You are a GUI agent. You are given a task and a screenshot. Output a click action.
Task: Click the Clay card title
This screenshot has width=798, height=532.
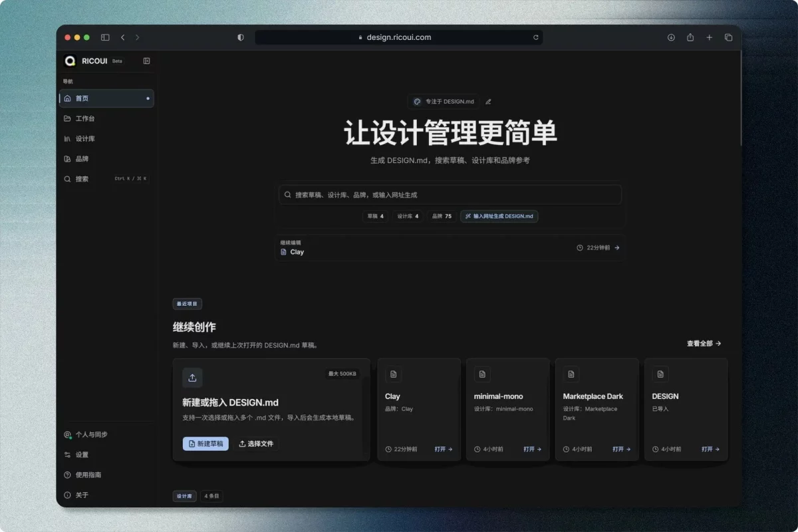[x=392, y=396]
